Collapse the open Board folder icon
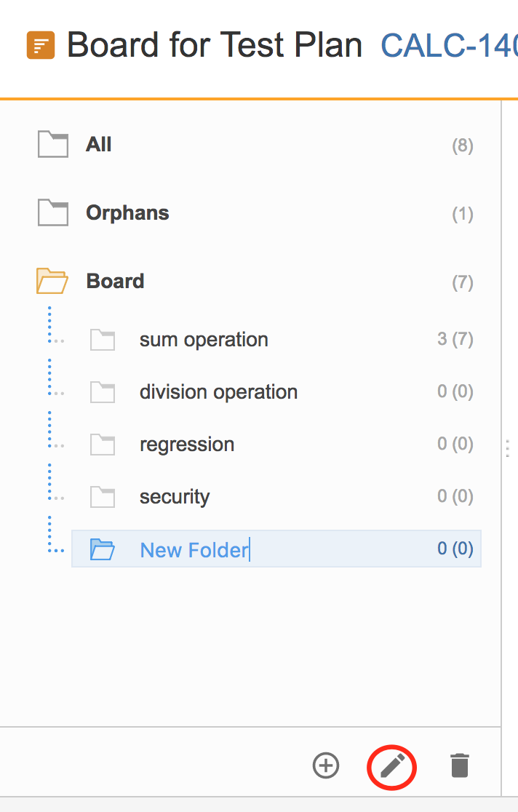518x812 pixels. [x=52, y=281]
